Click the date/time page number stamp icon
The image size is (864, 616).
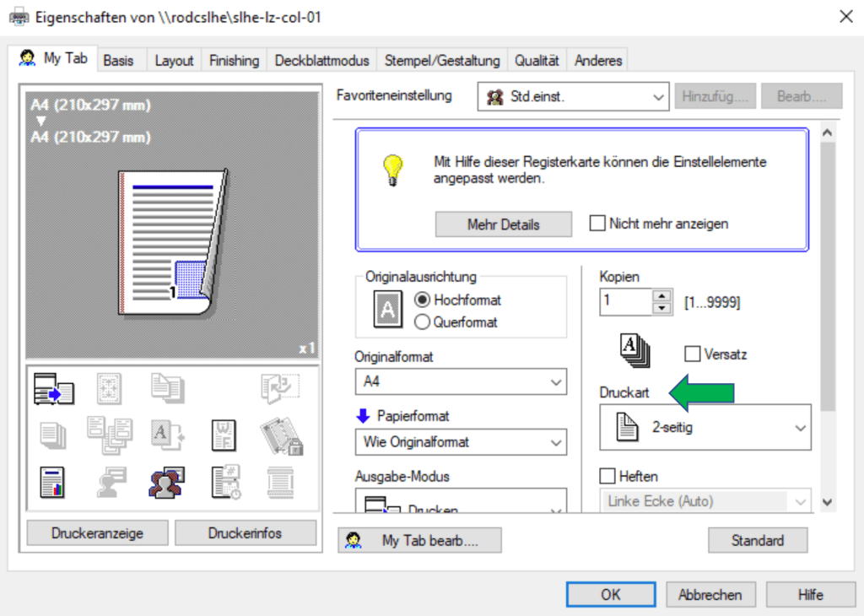click(x=224, y=482)
